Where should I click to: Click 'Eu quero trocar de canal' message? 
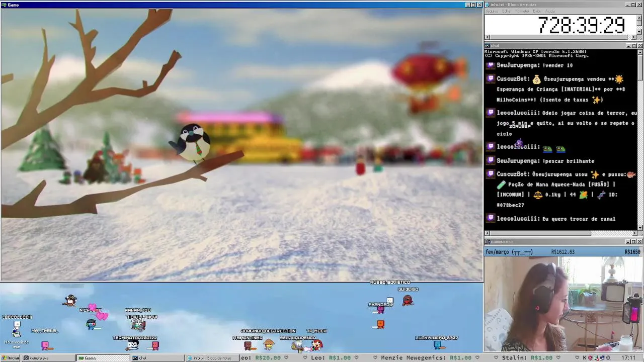pos(556,219)
